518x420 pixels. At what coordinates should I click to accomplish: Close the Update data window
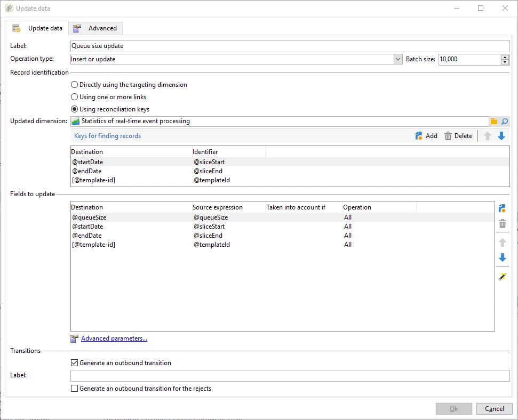coord(505,8)
